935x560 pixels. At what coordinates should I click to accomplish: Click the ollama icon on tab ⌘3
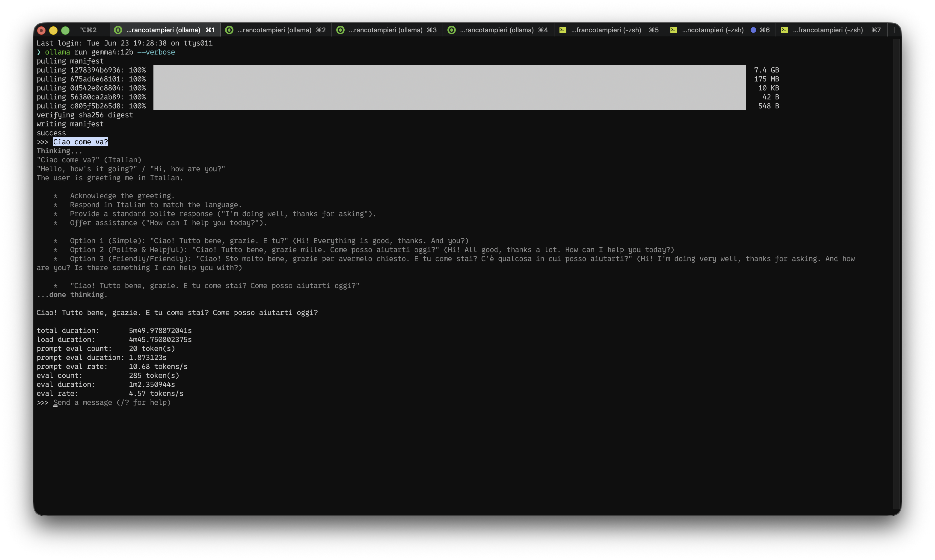pos(340,30)
